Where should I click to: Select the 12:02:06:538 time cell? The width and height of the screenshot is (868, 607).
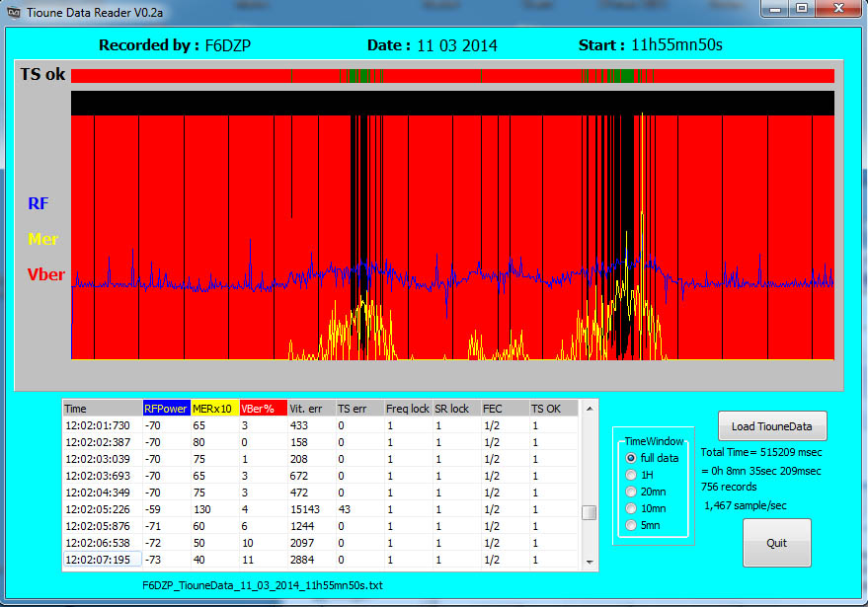click(x=103, y=543)
